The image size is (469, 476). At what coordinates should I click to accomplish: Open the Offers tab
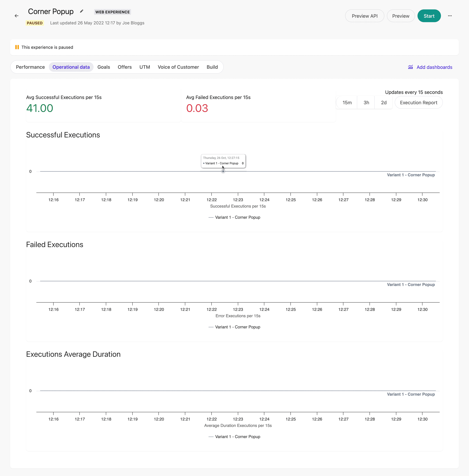click(x=125, y=67)
